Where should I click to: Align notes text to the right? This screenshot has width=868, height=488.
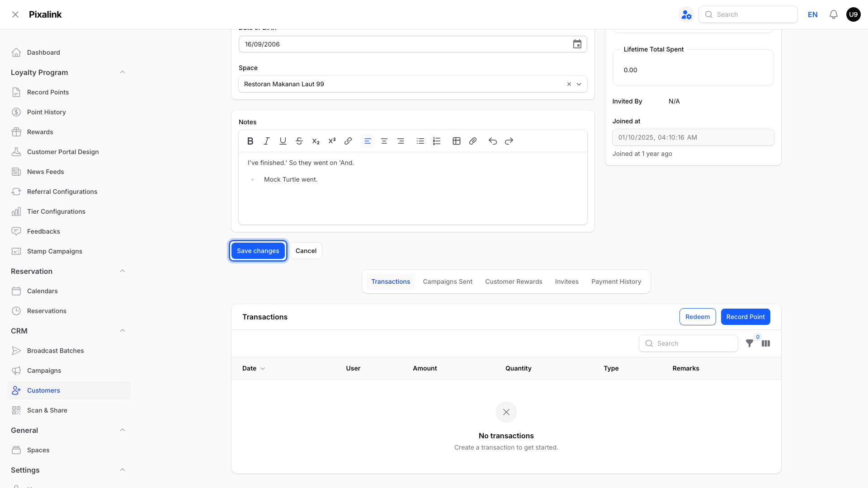[400, 141]
